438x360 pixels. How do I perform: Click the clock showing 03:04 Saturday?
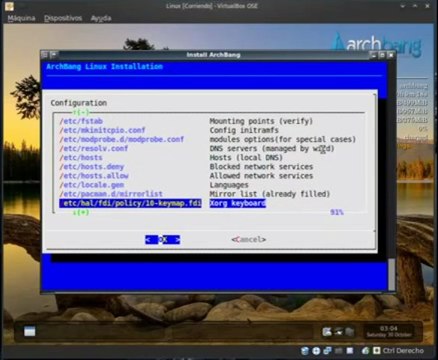coord(389,331)
